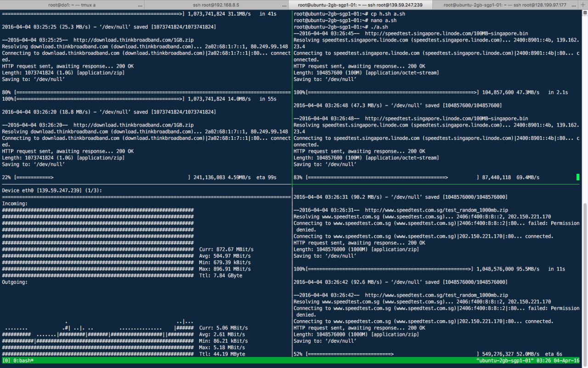The width and height of the screenshot is (588, 368).
Task: Click the '03:26:48 (47.3 MB/s)' saved line
Action: [397, 105]
